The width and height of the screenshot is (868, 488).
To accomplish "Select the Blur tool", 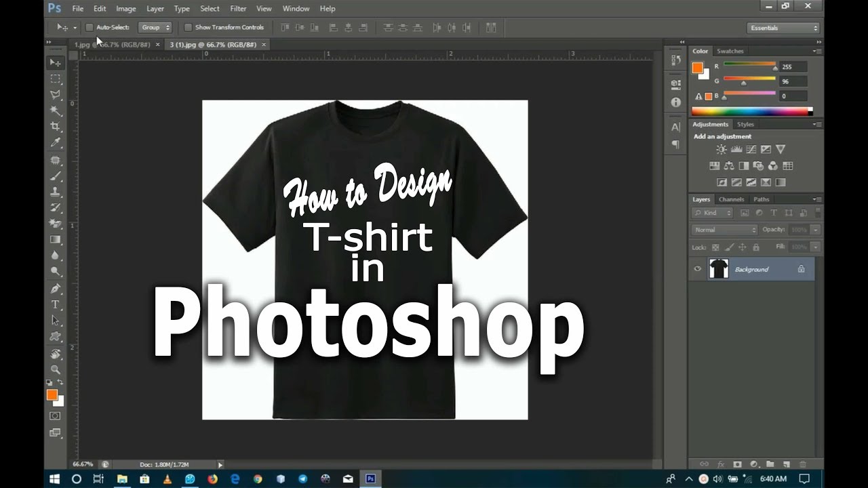I will coord(55,256).
